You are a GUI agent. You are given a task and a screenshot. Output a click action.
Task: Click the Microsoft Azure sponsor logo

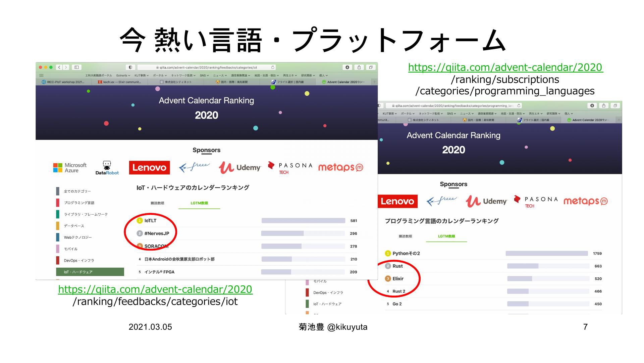(x=70, y=168)
